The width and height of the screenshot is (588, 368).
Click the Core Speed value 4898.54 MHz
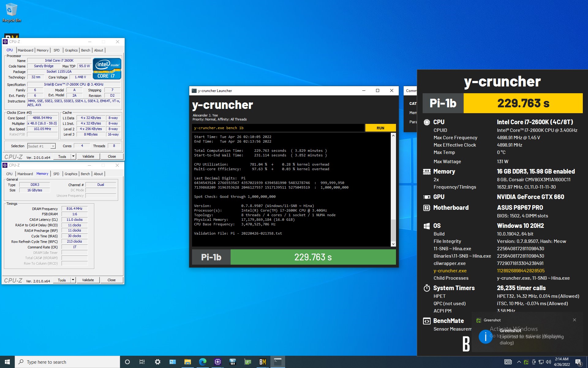point(42,118)
